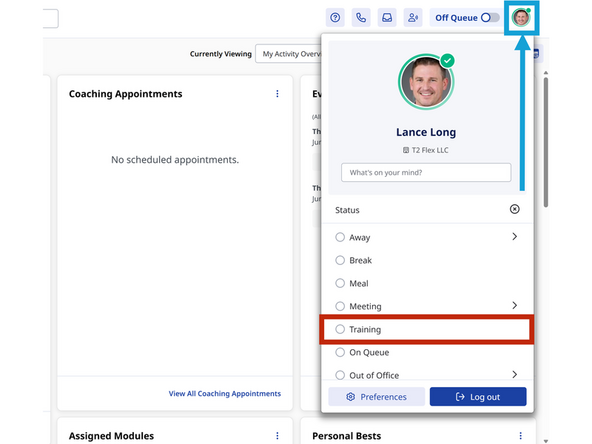The image size is (592, 444).
Task: Select the Meal status radio button
Action: pyautogui.click(x=340, y=283)
